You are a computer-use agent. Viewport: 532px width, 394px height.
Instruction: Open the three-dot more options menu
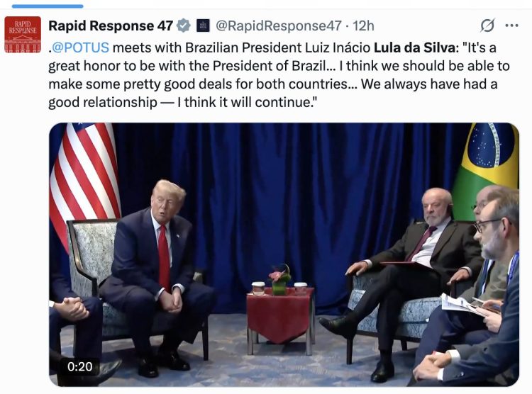coord(511,26)
